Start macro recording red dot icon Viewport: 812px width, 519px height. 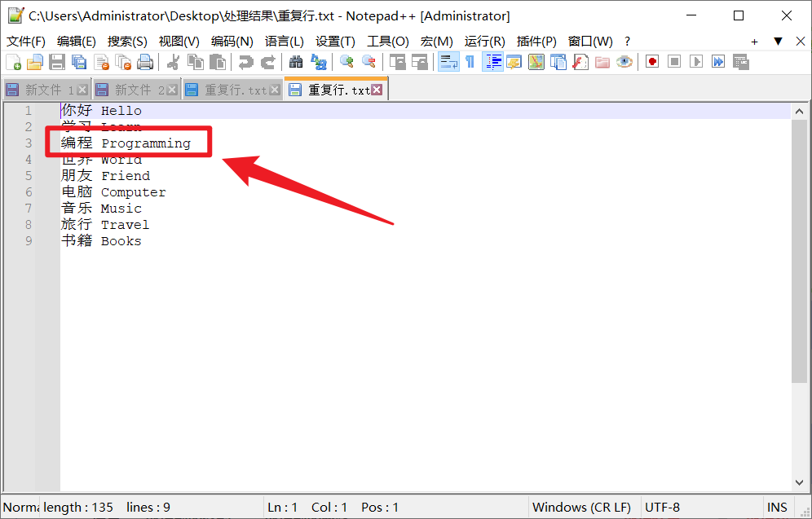(652, 62)
